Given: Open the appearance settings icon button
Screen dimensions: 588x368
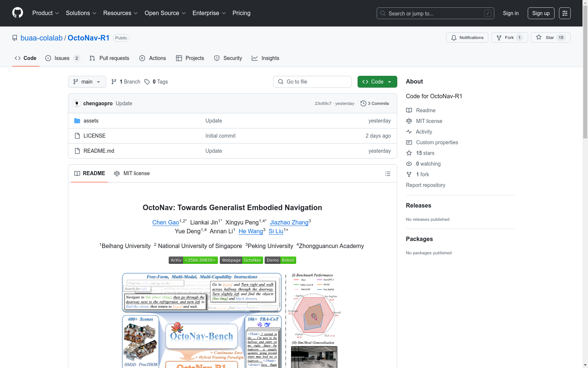Looking at the screenshot, I should pyautogui.click(x=565, y=13).
